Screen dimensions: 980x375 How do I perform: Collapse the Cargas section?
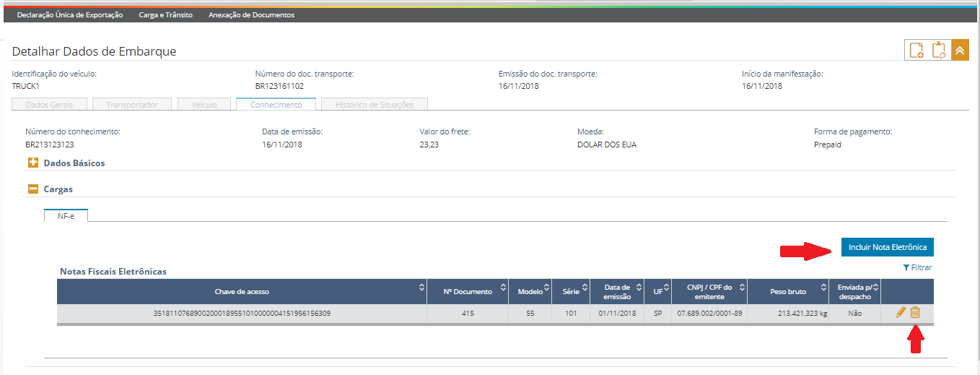[33, 189]
